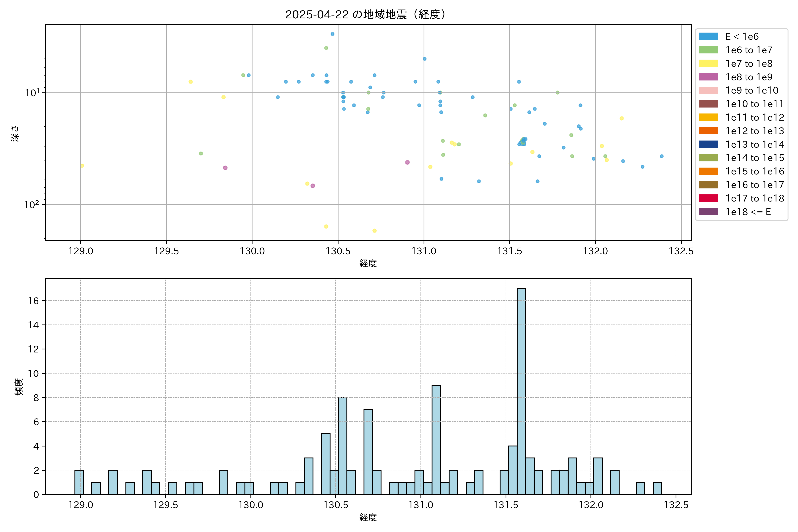This screenshot has width=798, height=532.
Task: Click the 経度 label under the histogram
Action: 368,517
